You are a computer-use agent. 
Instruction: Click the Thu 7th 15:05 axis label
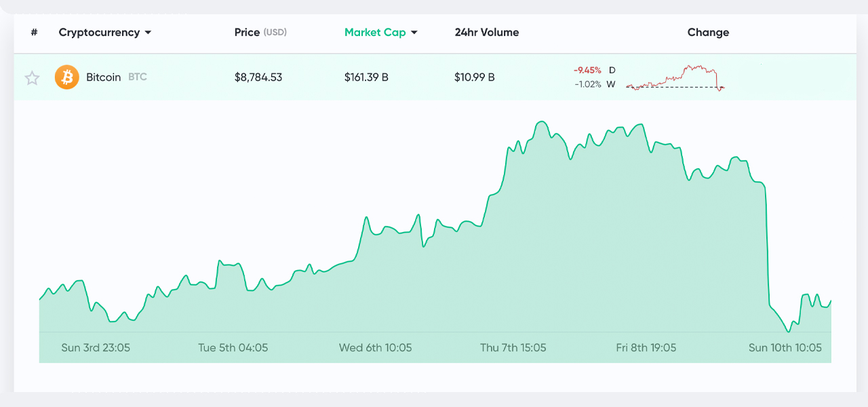[x=513, y=347]
